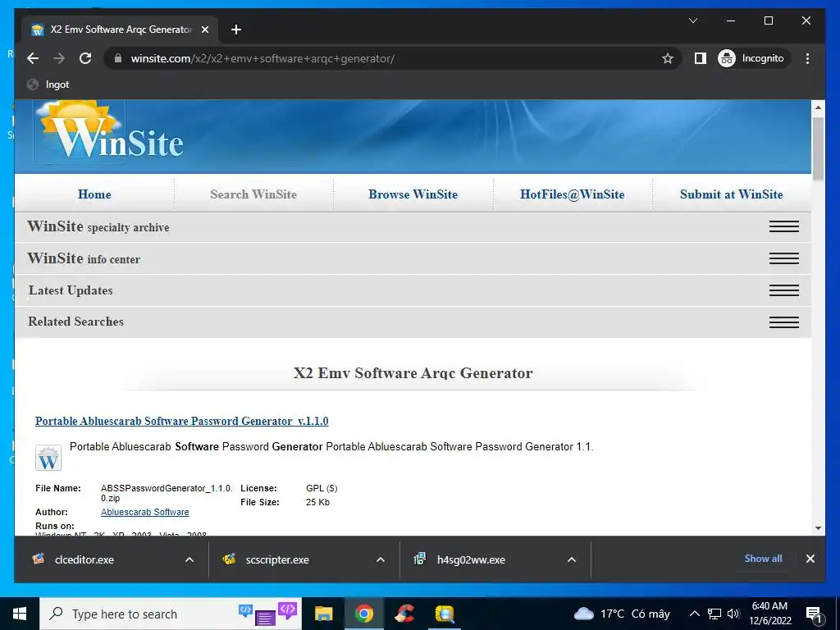The image size is (840, 630).
Task: Open the clceditor.exe download options chevron
Action: pos(189,559)
